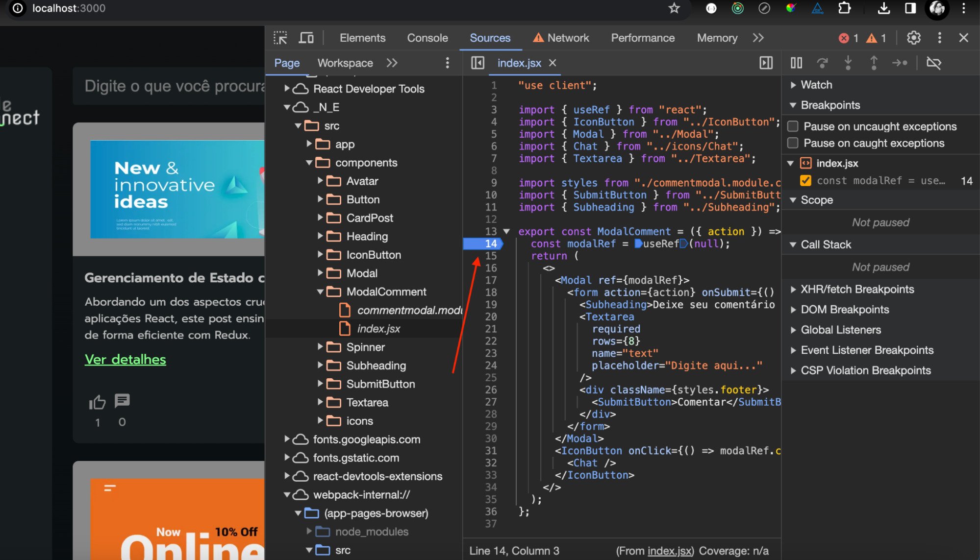Image resolution: width=980 pixels, height=560 pixels.
Task: Open navigator pane three-dot menu
Action: pos(447,63)
